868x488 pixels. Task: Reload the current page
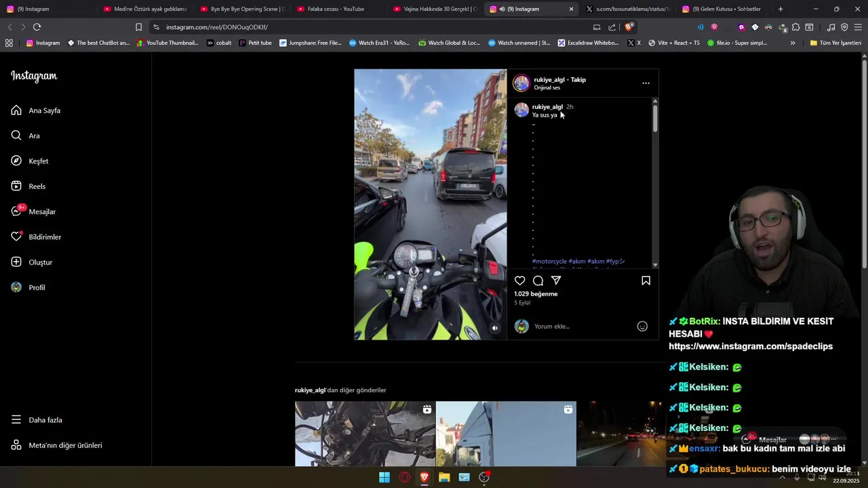point(37,27)
